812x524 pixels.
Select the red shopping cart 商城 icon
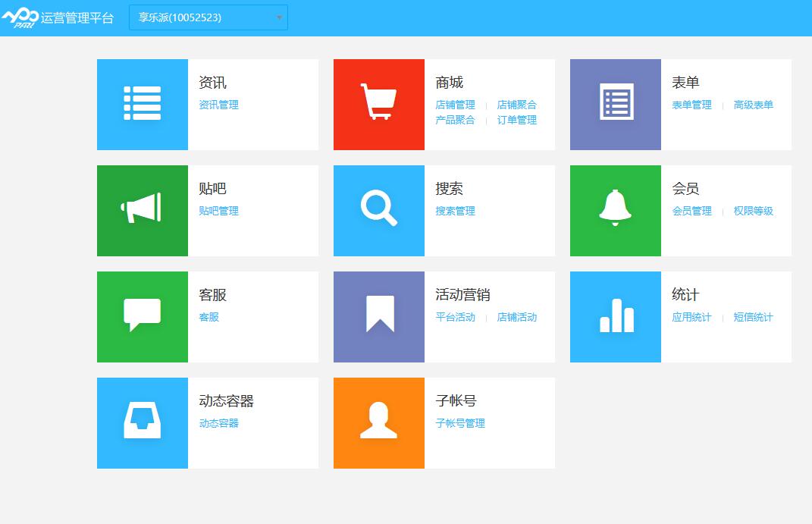click(378, 104)
